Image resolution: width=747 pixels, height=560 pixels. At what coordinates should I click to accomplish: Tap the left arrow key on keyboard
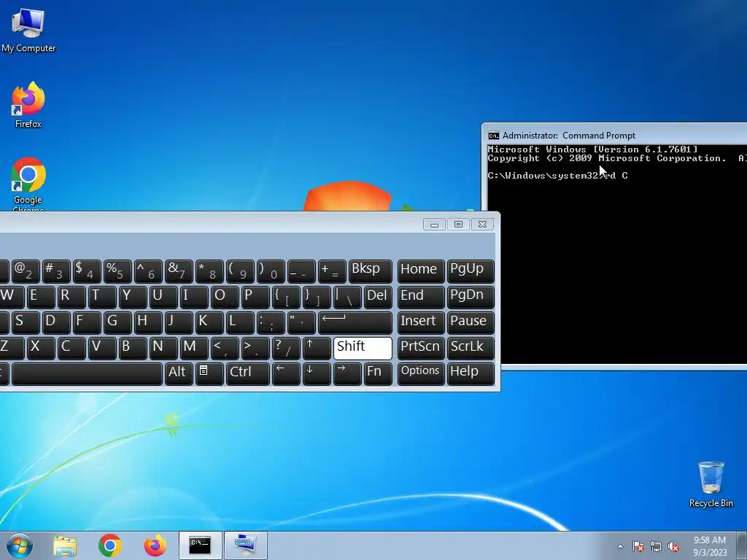286,374
